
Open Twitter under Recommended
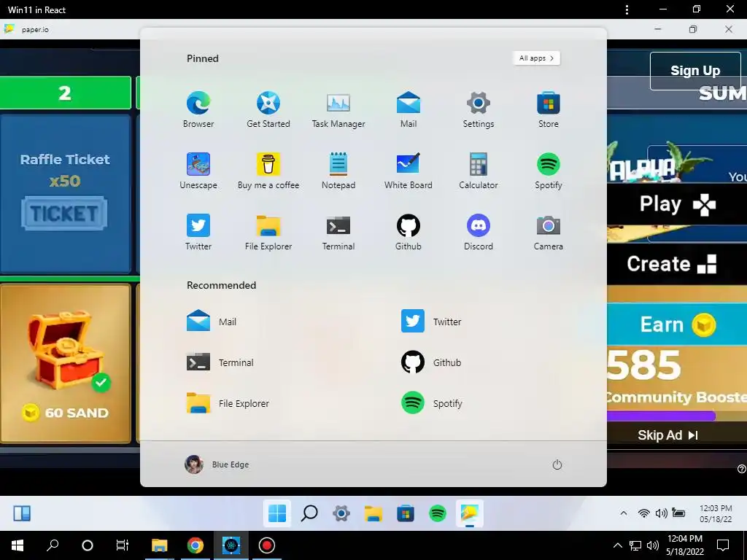coord(431,322)
